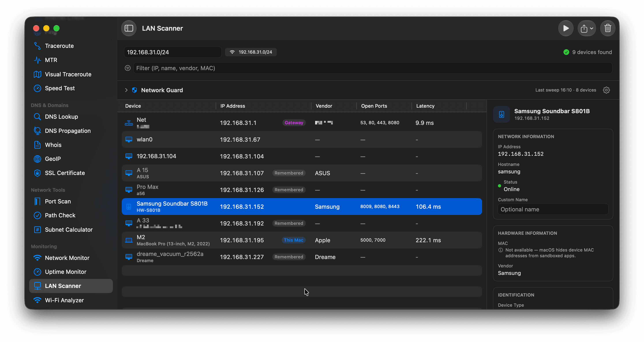
Task: Click the Dreame vendor cell
Action: click(x=325, y=257)
